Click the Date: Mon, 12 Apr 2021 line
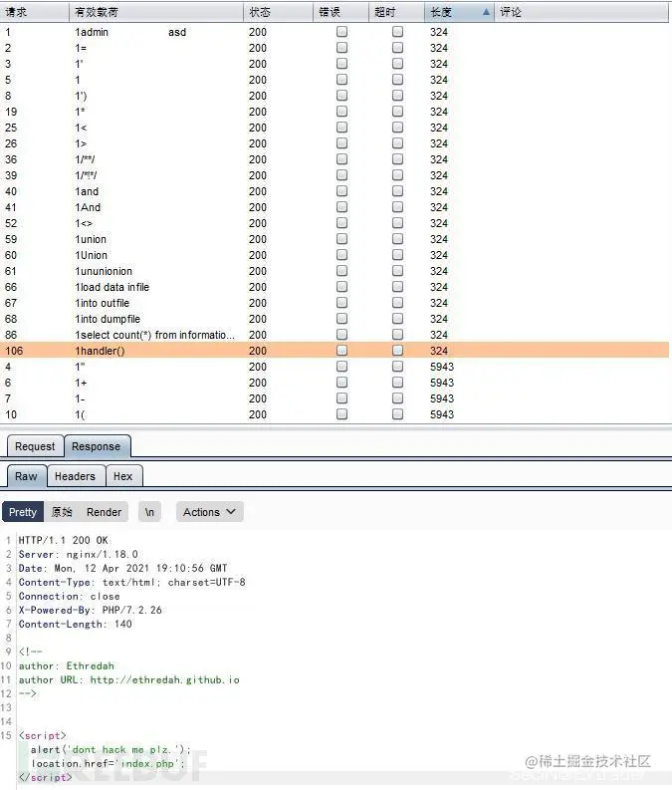 point(122,568)
